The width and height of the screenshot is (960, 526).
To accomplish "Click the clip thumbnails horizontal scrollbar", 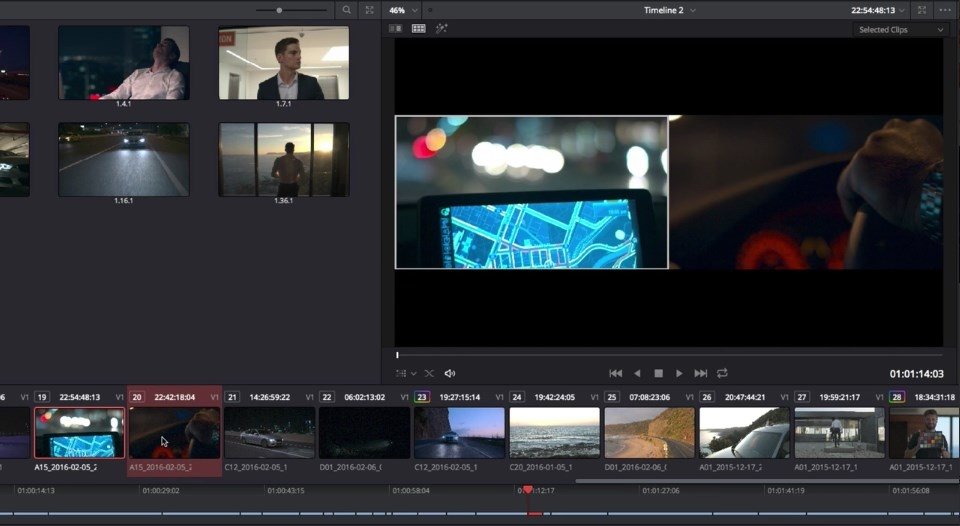I will point(765,481).
